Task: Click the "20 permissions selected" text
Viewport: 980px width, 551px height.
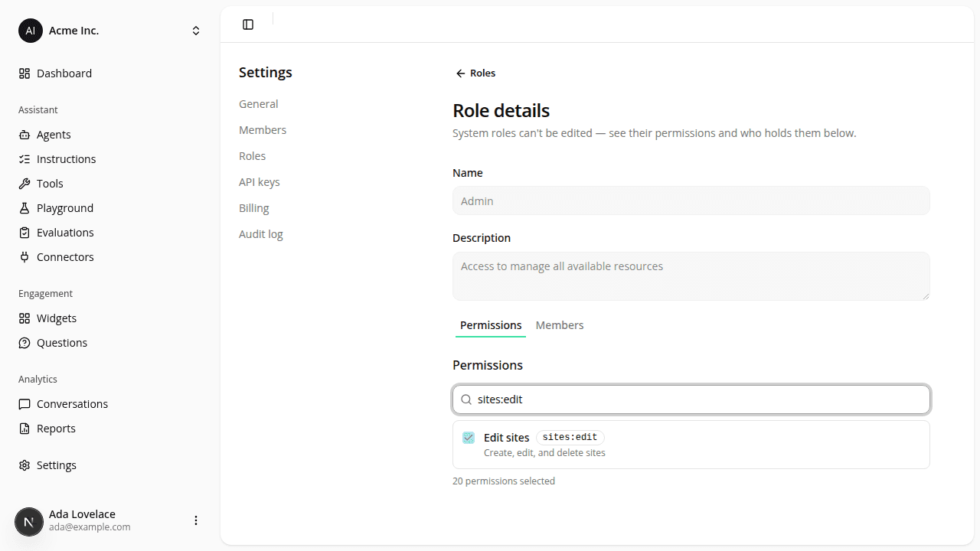Action: (504, 481)
